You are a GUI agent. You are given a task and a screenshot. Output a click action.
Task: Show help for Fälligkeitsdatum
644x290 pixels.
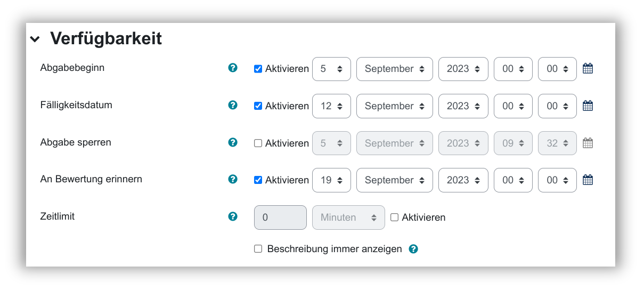[x=233, y=105]
